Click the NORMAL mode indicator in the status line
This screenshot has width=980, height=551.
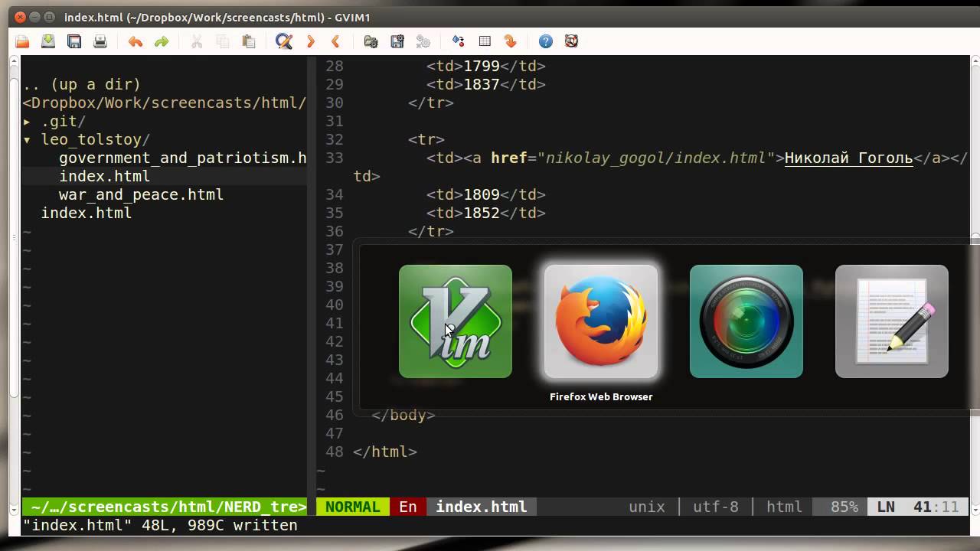[352, 507]
